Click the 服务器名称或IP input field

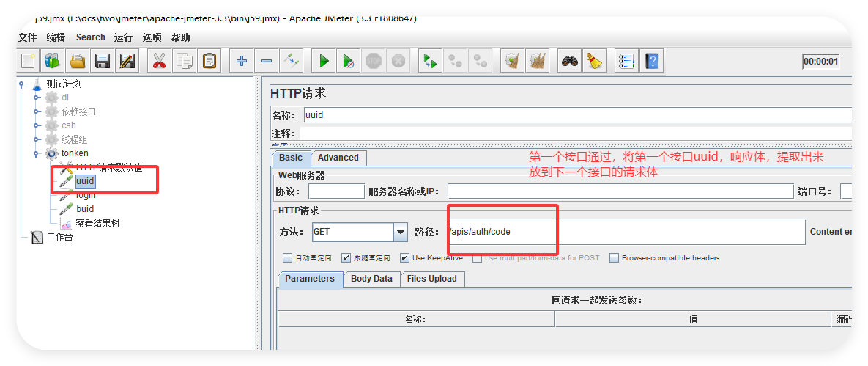[620, 191]
